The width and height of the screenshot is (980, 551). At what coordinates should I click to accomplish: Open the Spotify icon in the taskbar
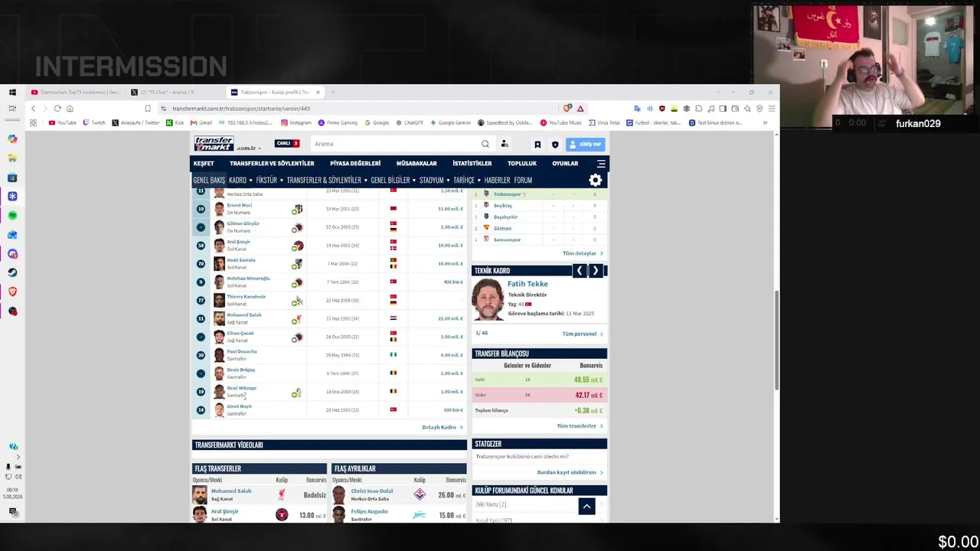12,216
